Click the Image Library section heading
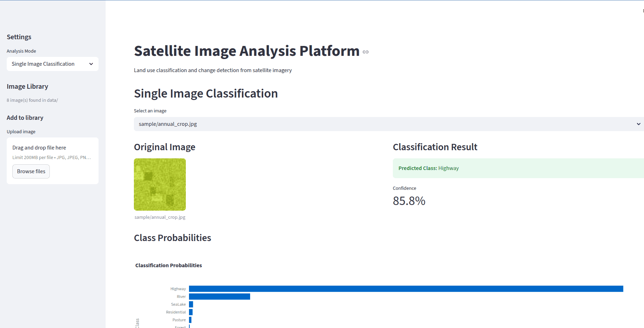Viewport: 644px width, 328px height. [27, 86]
